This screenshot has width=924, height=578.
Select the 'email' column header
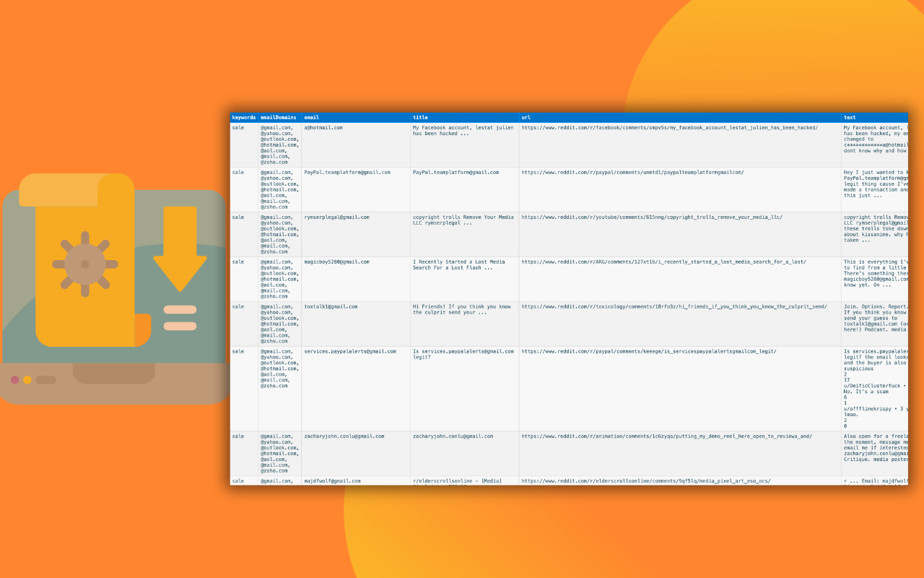[x=356, y=117]
